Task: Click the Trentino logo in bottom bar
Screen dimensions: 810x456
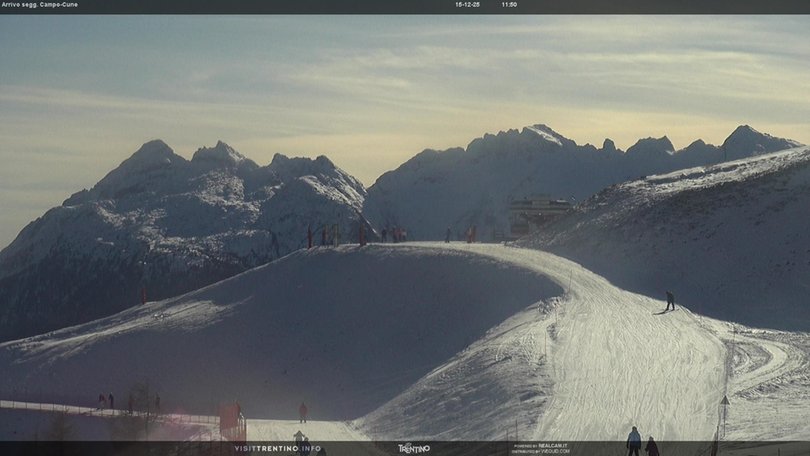Action: click(413, 448)
